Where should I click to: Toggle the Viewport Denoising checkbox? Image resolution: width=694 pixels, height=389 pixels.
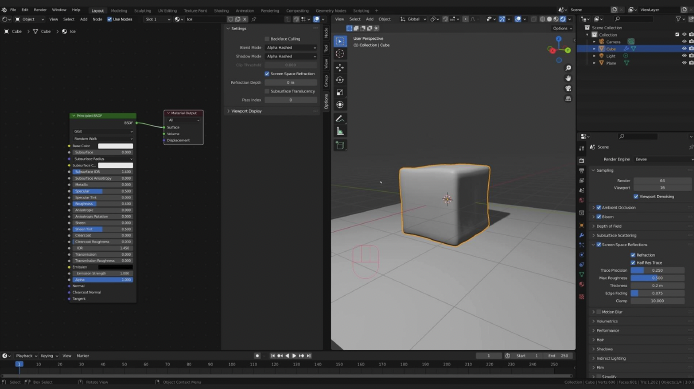pos(636,196)
